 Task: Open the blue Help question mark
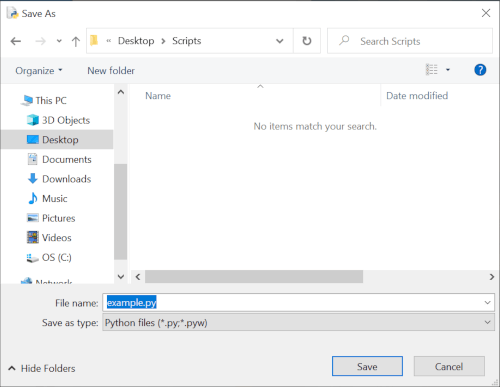tap(480, 70)
